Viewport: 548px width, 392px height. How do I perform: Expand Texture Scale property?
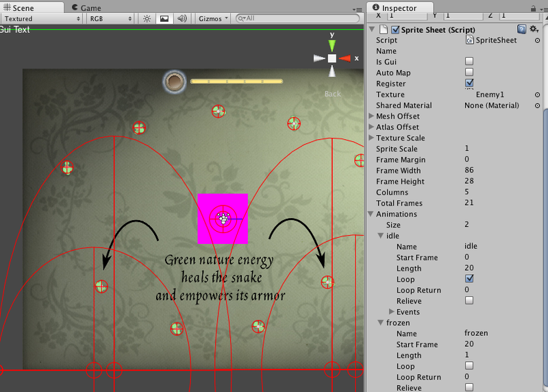371,138
